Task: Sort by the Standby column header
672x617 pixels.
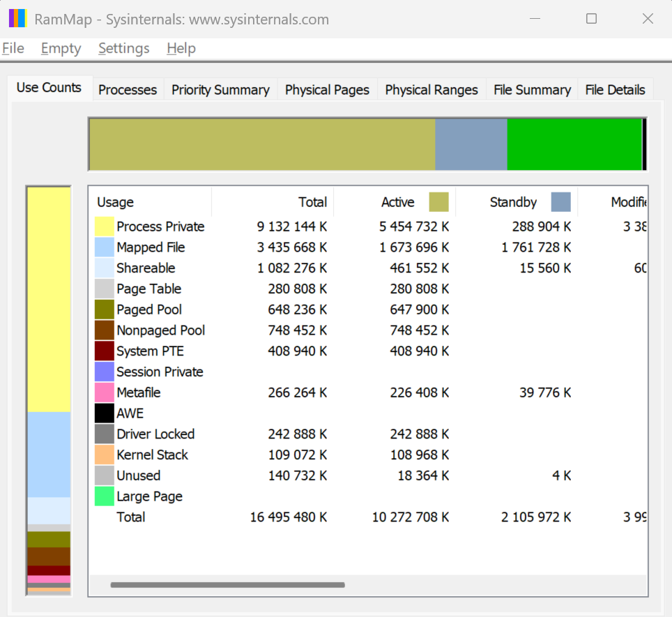Action: point(517,201)
